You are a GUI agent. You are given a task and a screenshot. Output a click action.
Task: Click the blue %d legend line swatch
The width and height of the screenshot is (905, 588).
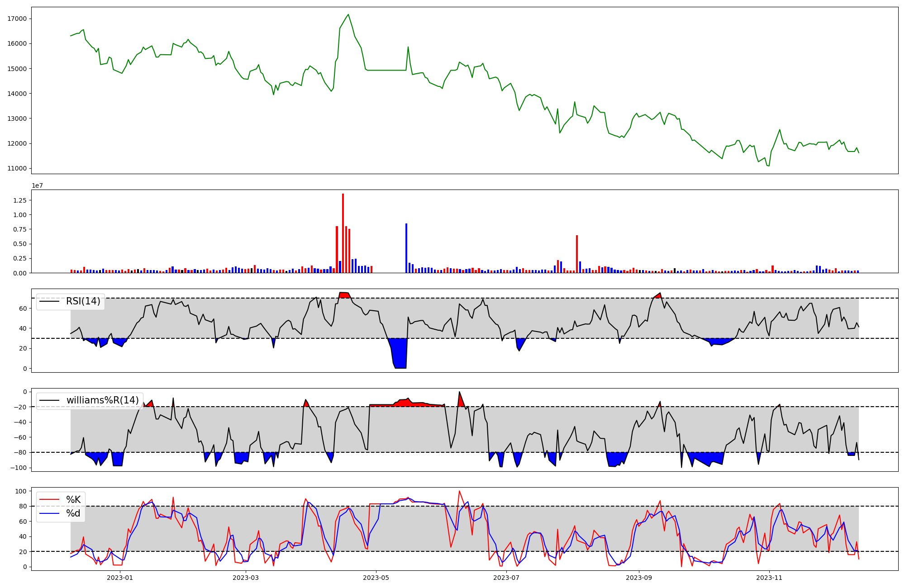(49, 513)
